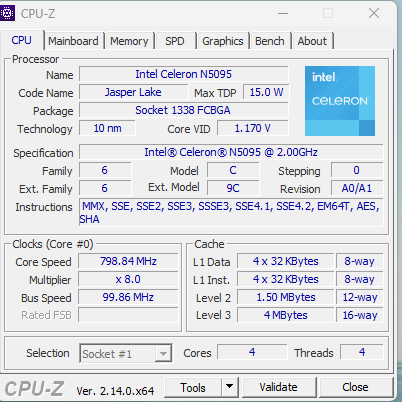Switch to the Mainboard tab
The image size is (402, 402).
click(73, 41)
